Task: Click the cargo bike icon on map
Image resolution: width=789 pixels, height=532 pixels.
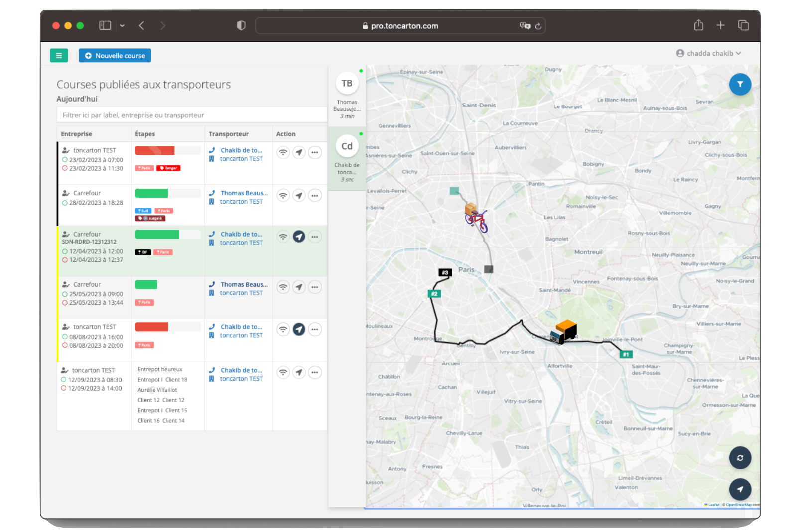Action: 475,217
